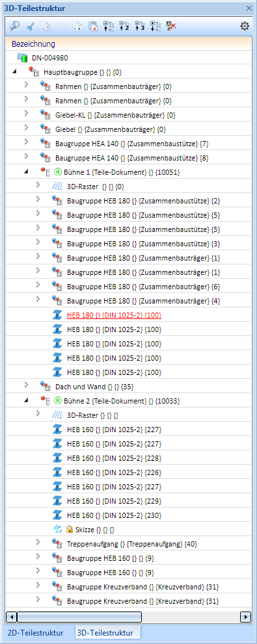Show structure up to level 3 icon
The width and height of the screenshot is (257, 644).
[139, 26]
